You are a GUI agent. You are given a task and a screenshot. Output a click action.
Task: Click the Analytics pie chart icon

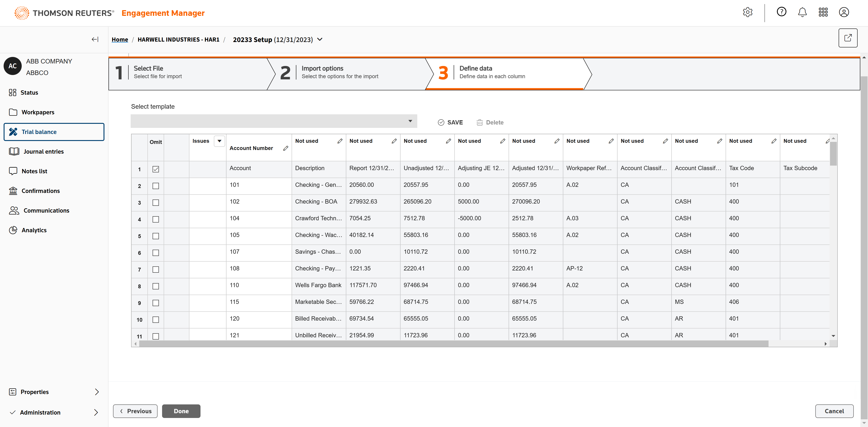(x=13, y=230)
